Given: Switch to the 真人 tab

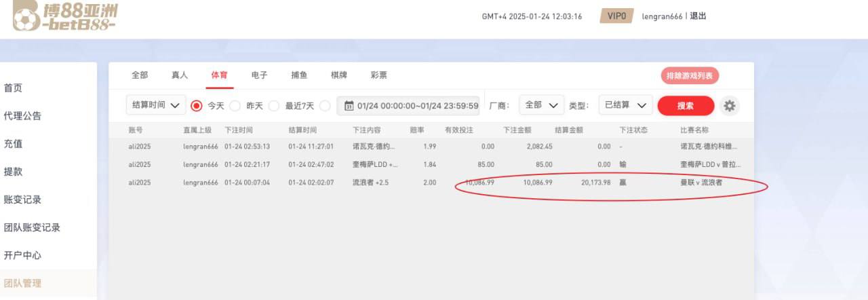Looking at the screenshot, I should [x=180, y=75].
